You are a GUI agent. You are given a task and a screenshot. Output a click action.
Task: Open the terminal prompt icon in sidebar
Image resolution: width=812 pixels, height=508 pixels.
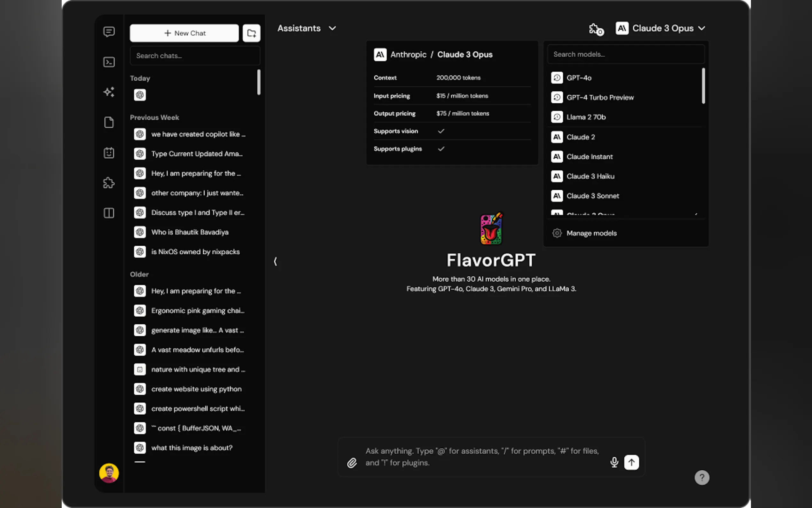click(x=109, y=62)
